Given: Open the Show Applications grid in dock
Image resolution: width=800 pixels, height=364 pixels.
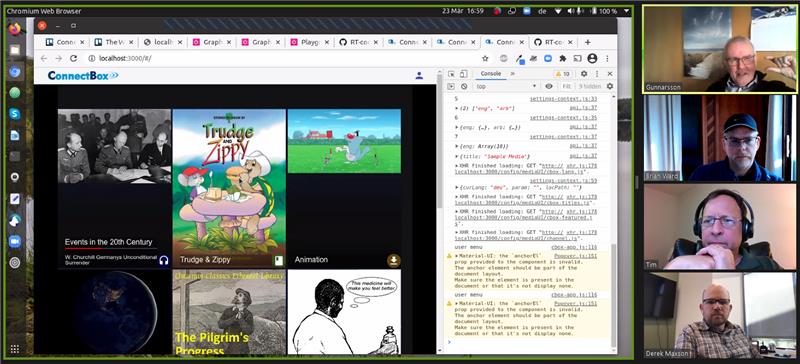Looking at the screenshot, I should coord(15,349).
